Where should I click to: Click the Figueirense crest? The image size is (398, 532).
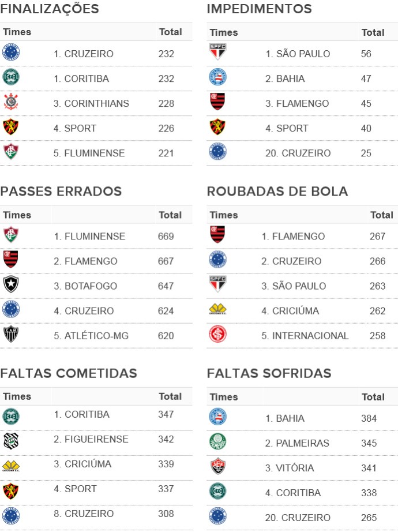[11, 441]
